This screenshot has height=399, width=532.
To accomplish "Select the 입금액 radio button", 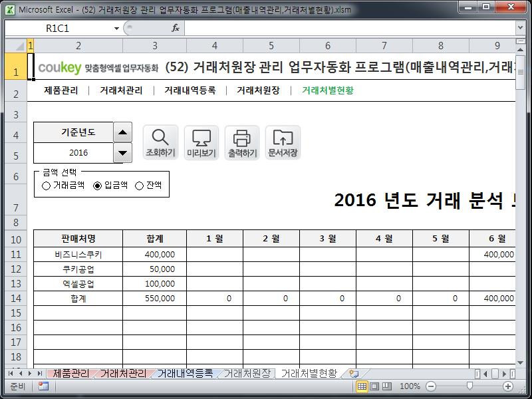I will [x=97, y=186].
